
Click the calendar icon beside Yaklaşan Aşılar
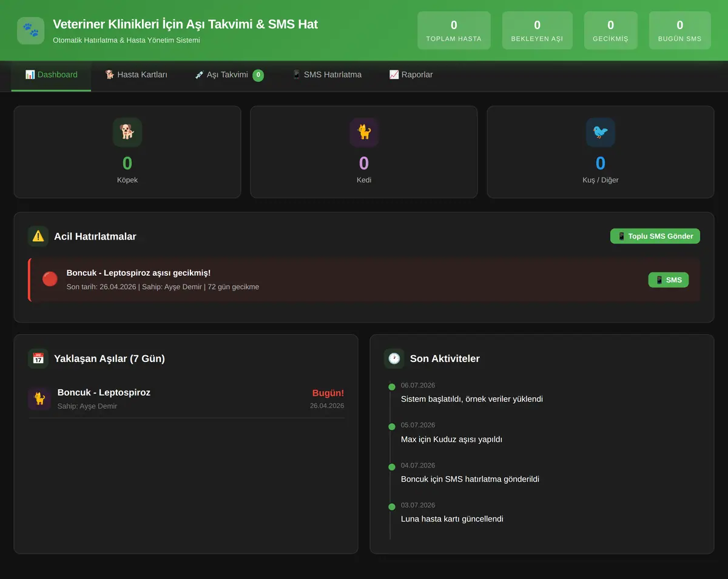38,358
